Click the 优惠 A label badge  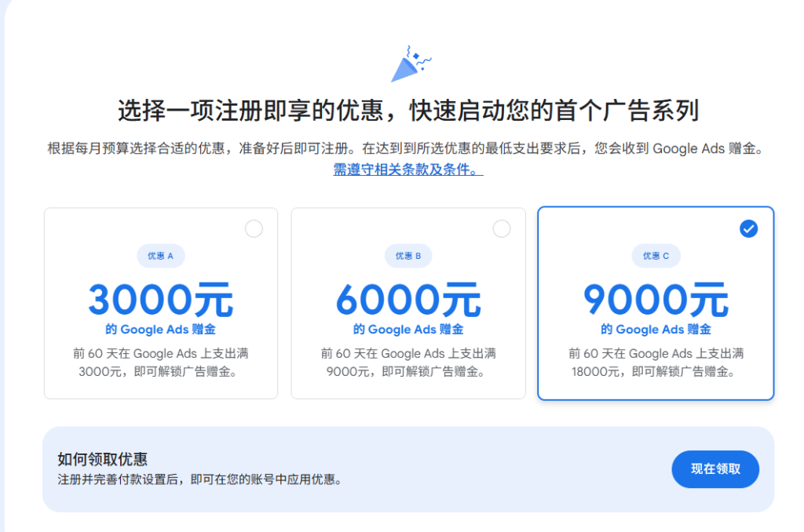click(160, 255)
